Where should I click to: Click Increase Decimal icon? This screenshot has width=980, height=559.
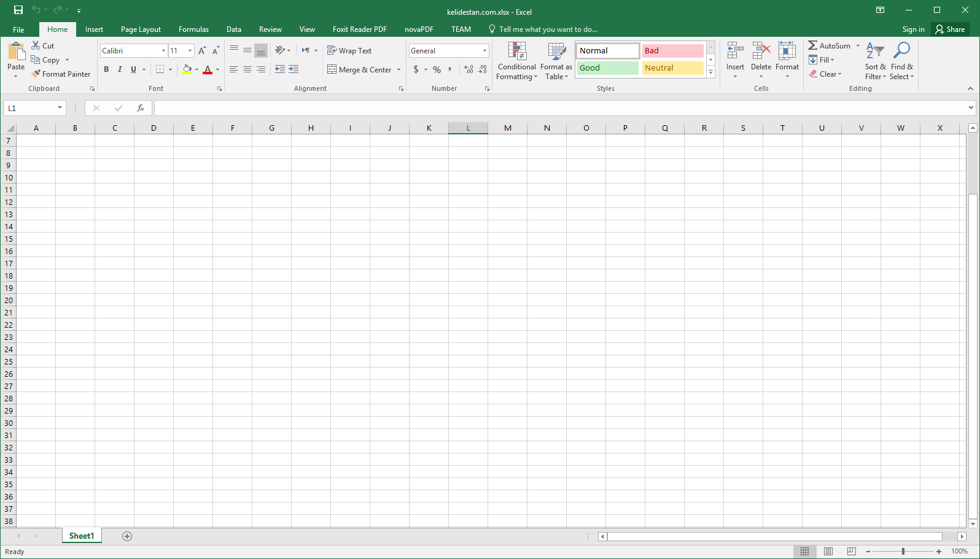point(469,69)
